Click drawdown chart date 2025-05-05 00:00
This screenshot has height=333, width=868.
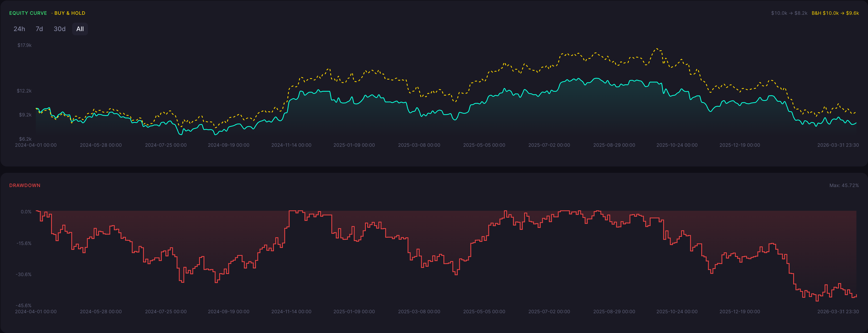click(484, 311)
